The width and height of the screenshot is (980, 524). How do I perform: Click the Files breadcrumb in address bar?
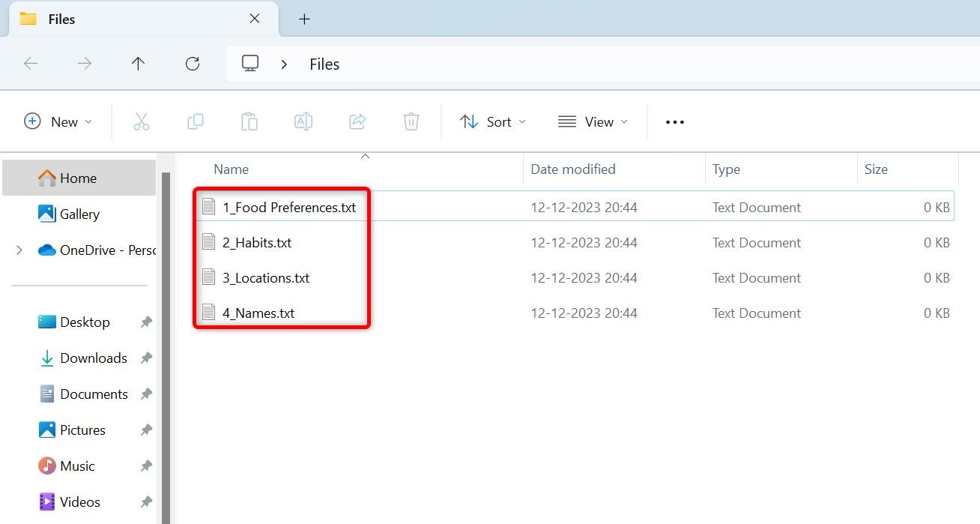324,64
